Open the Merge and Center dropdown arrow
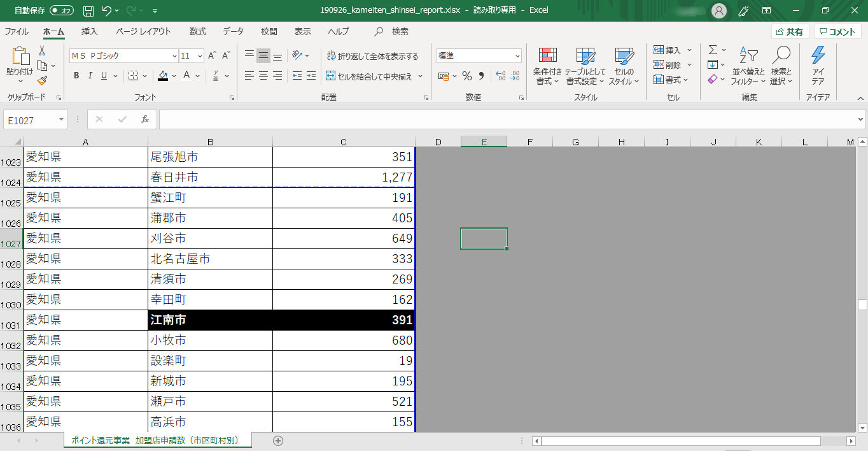 click(x=419, y=76)
